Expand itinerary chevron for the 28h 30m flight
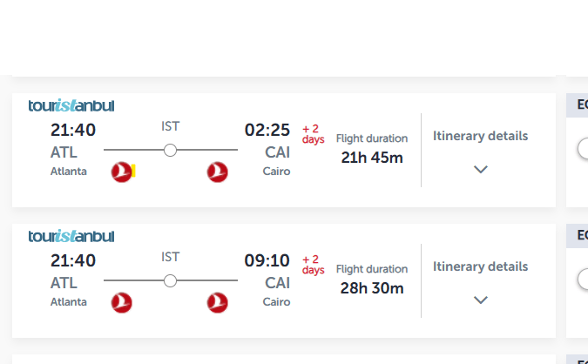Image resolution: width=588 pixels, height=364 pixels. tap(481, 300)
